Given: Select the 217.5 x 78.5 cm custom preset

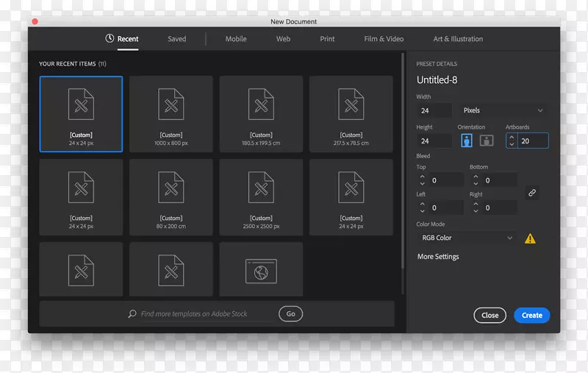Looking at the screenshot, I should tap(351, 114).
